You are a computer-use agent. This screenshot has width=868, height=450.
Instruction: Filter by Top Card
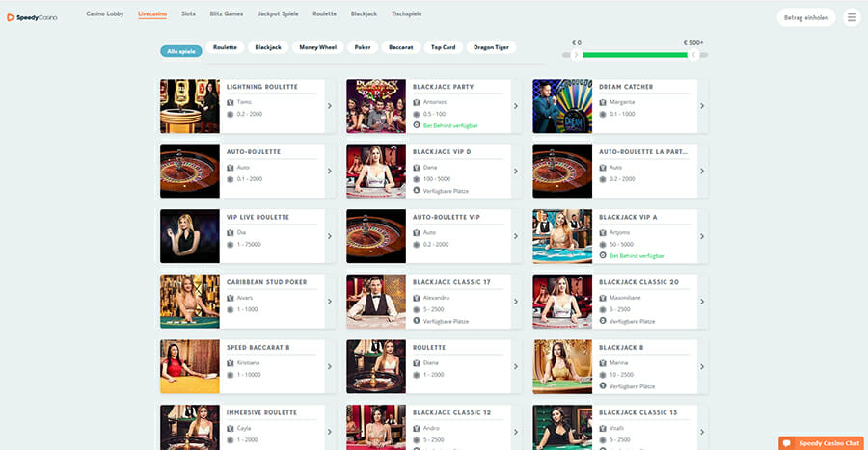tap(443, 47)
